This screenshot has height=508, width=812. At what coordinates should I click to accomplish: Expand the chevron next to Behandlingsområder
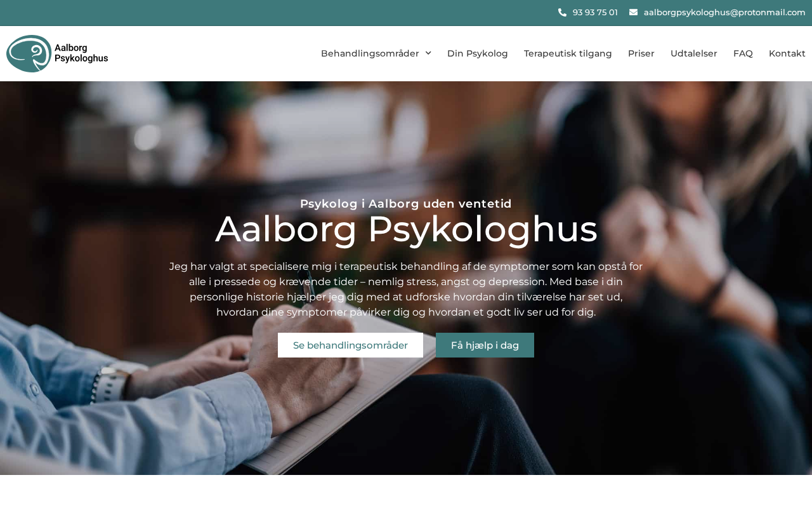428,53
